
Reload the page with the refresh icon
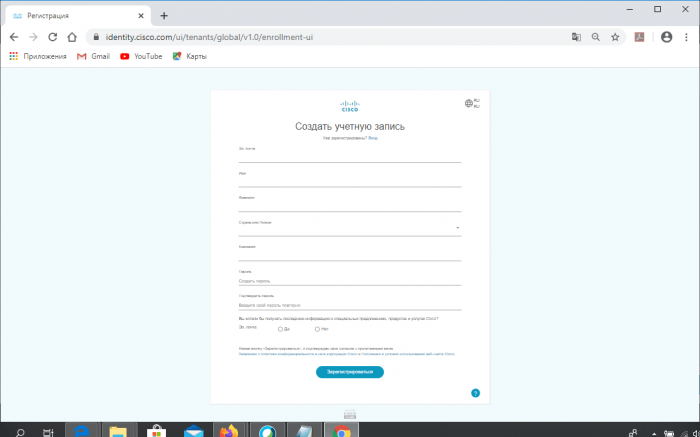[53, 37]
